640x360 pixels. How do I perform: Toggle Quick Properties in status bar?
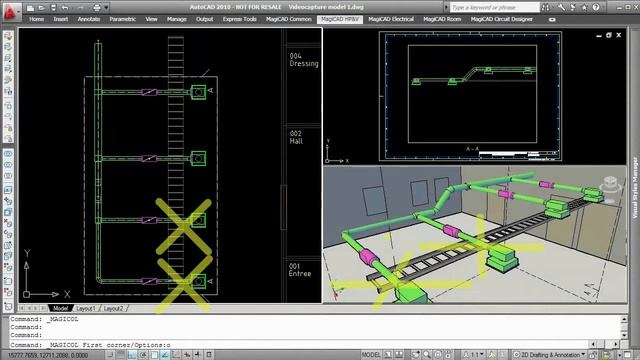209,355
